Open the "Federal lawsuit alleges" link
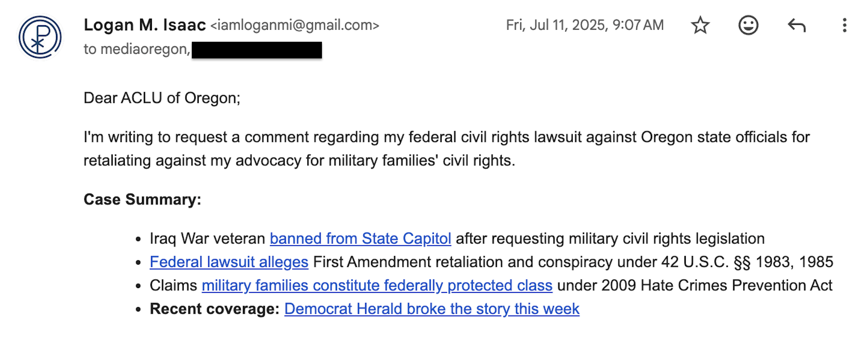868x340 pixels. coord(229,262)
